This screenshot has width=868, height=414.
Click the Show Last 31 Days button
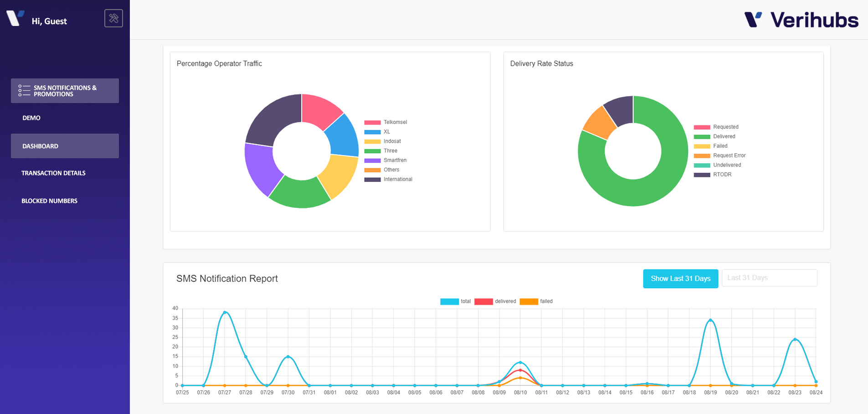click(681, 279)
